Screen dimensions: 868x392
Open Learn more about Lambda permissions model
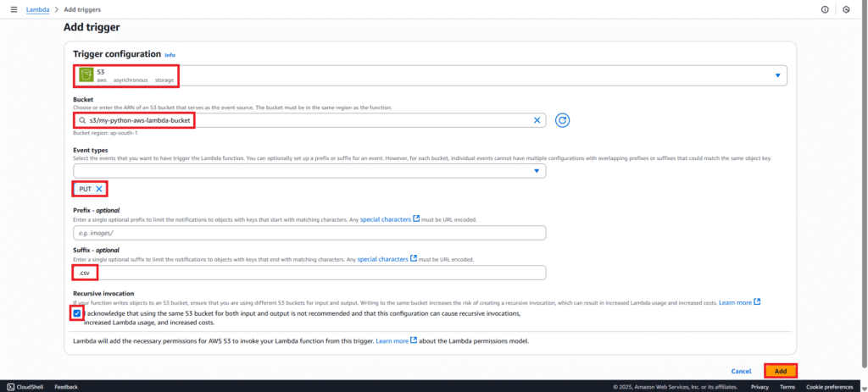click(x=396, y=341)
